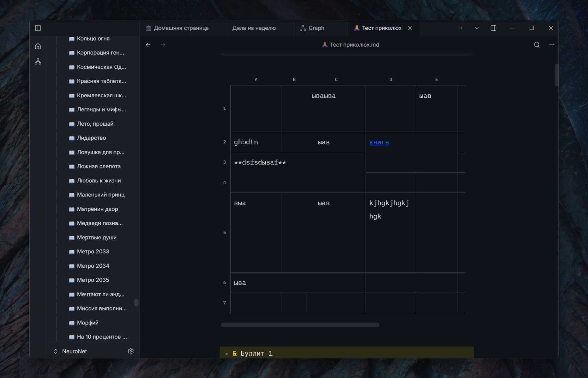Toggle the left sidebar panel icon

38,28
